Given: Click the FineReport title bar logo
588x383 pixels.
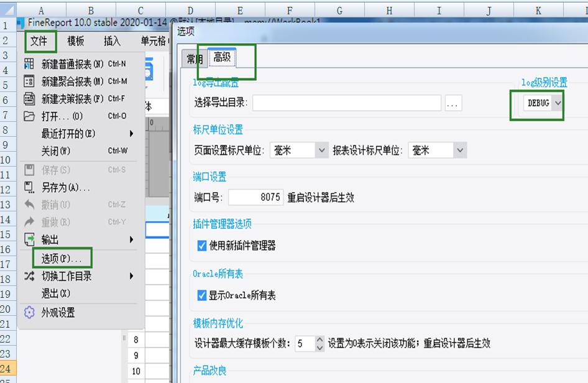Looking at the screenshot, I should coord(21,23).
